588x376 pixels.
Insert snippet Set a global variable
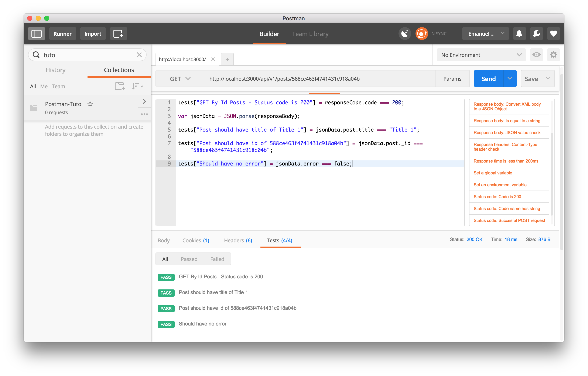tap(509, 173)
